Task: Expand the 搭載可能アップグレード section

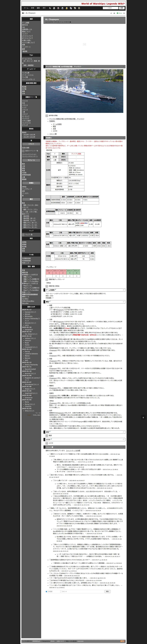Action: (47, 279)
